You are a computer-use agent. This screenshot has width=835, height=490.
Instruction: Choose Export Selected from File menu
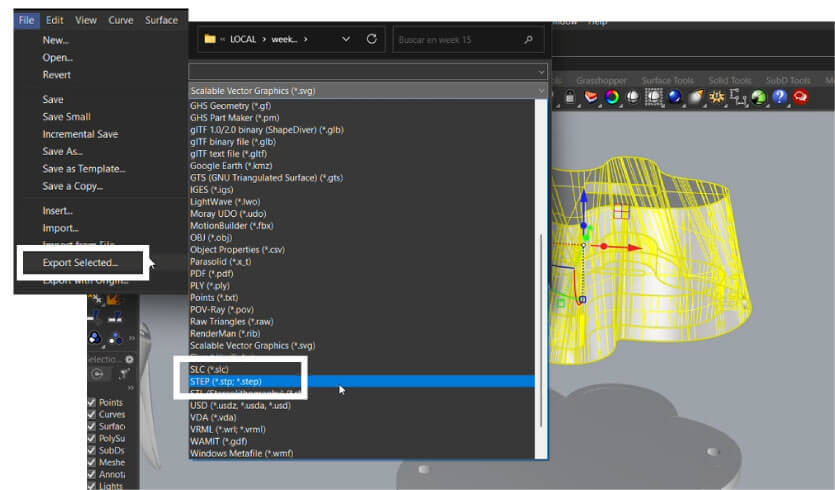tap(80, 263)
